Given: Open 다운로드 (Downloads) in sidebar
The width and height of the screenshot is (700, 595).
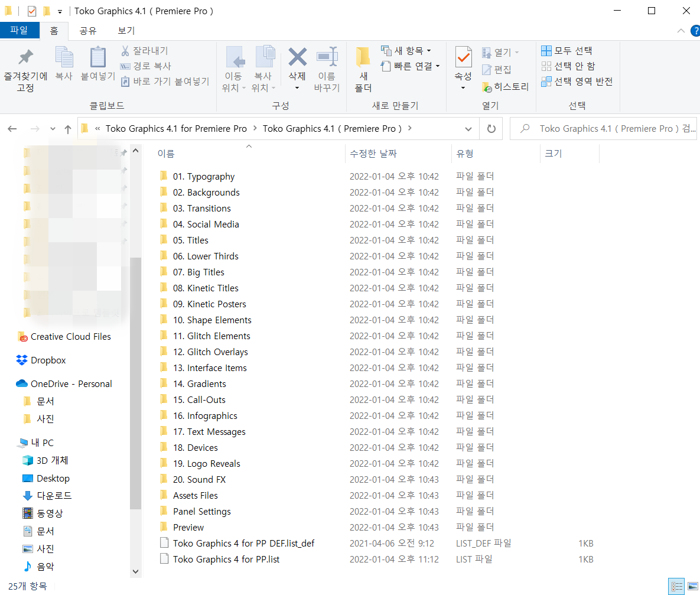Looking at the screenshot, I should point(47,495).
